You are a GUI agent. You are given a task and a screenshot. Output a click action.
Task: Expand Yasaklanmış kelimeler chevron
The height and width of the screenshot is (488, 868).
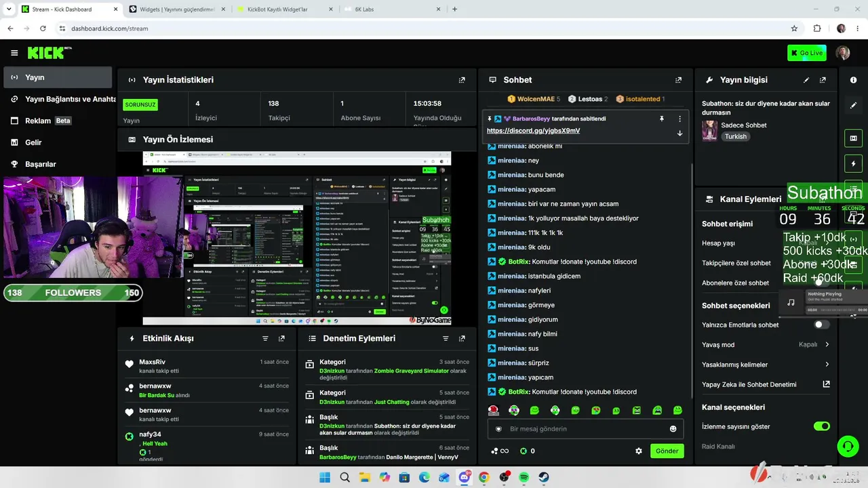pos(827,365)
